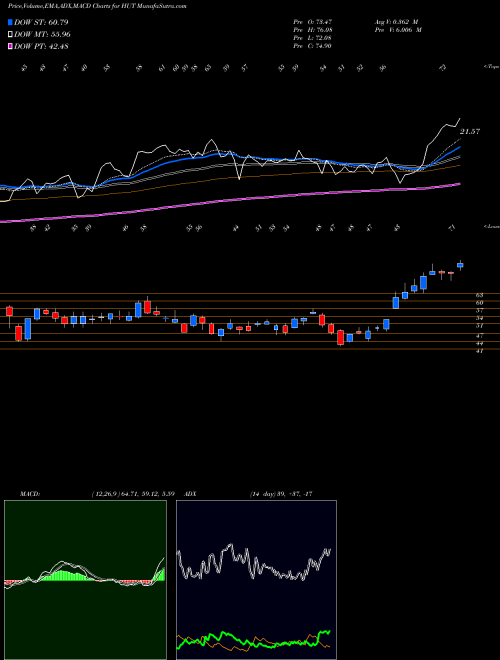Viewport: 500px width, 660px height.
Task: Click the endpoint of the magenta long-term EMA line
Action: (460, 184)
